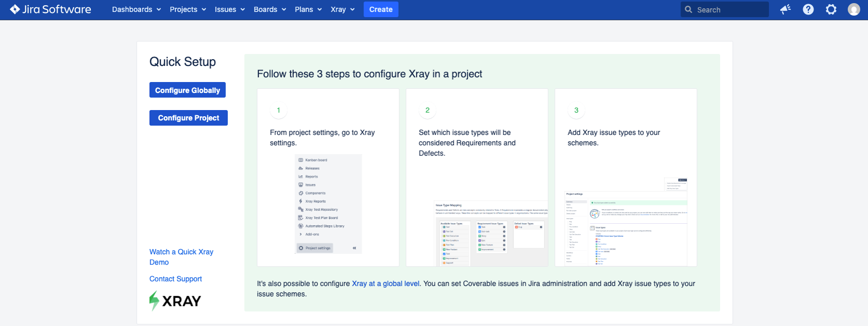
Task: Open Contact Support link
Action: click(175, 279)
